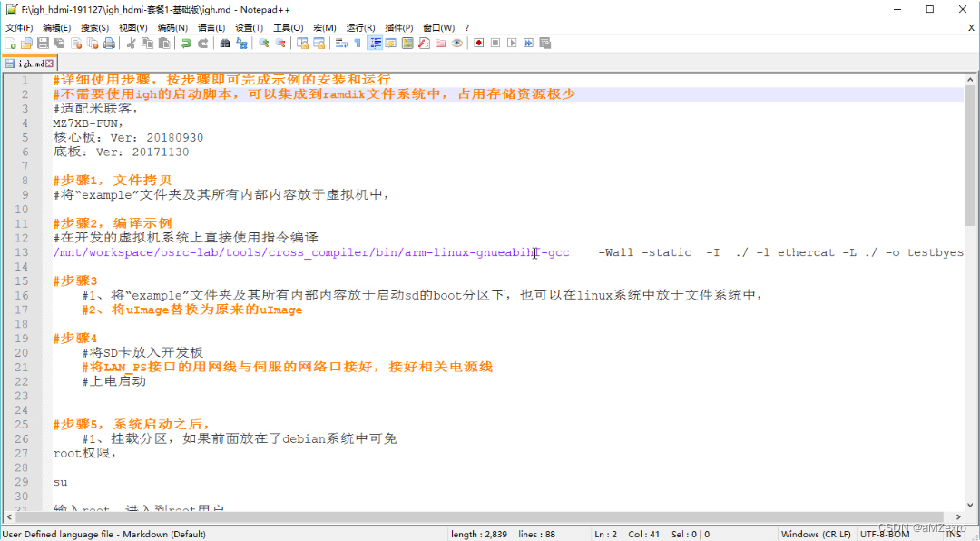Click the Close All toolbar icon

click(x=93, y=44)
